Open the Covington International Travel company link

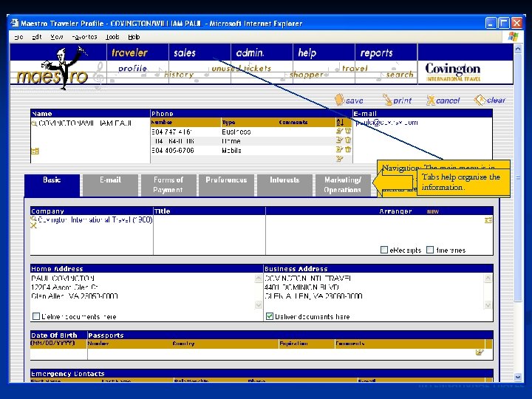95,220
